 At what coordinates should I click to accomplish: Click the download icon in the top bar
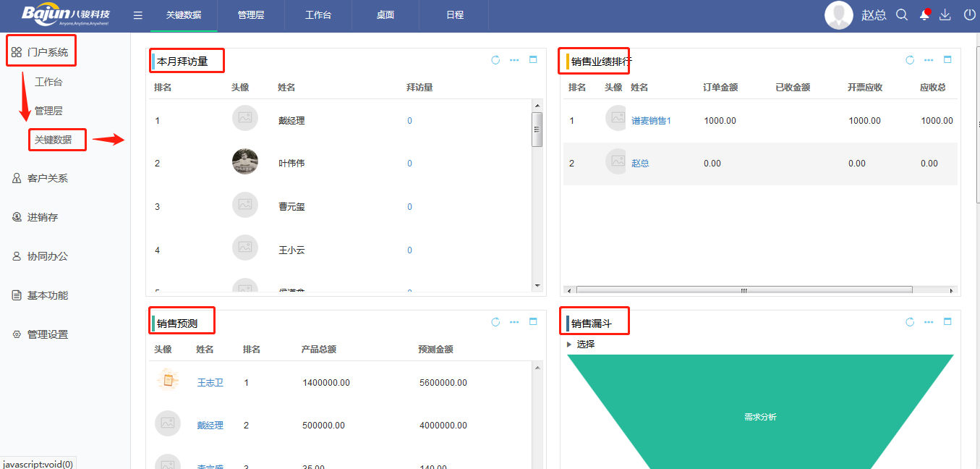tap(945, 14)
